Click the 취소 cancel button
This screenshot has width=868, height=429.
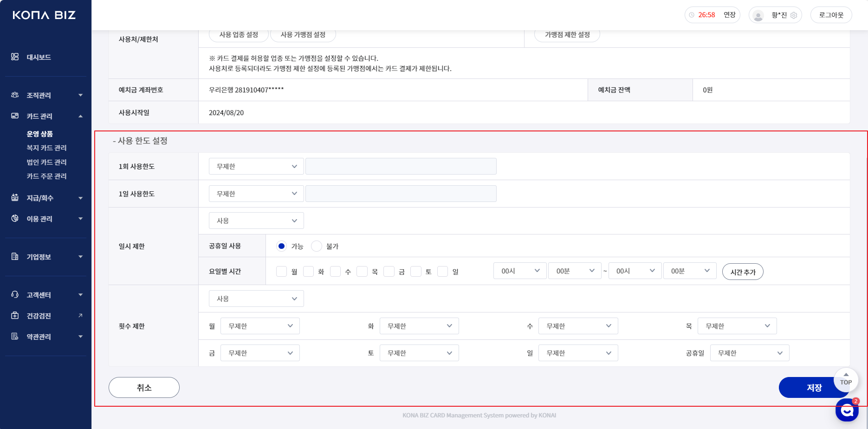click(x=144, y=387)
